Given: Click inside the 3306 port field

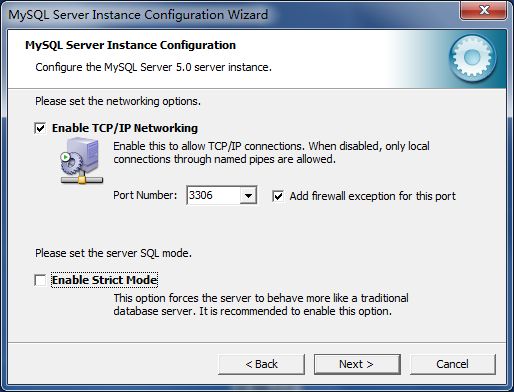Looking at the screenshot, I should tap(213, 195).
